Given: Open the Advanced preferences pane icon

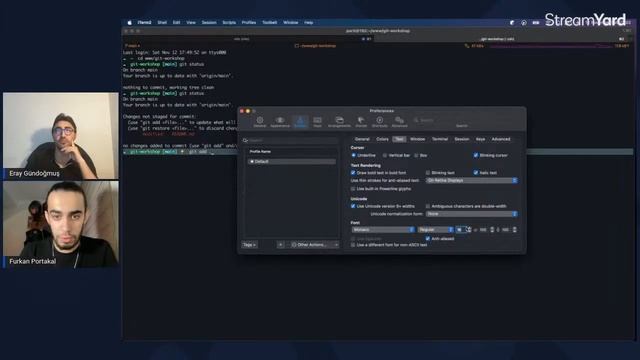Looking at the screenshot, I should [399, 122].
